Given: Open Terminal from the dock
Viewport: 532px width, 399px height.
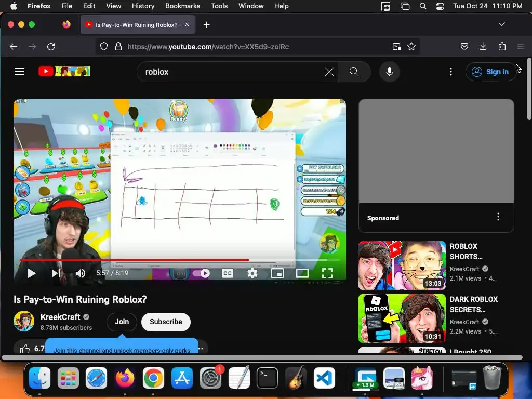Looking at the screenshot, I should pos(267,378).
